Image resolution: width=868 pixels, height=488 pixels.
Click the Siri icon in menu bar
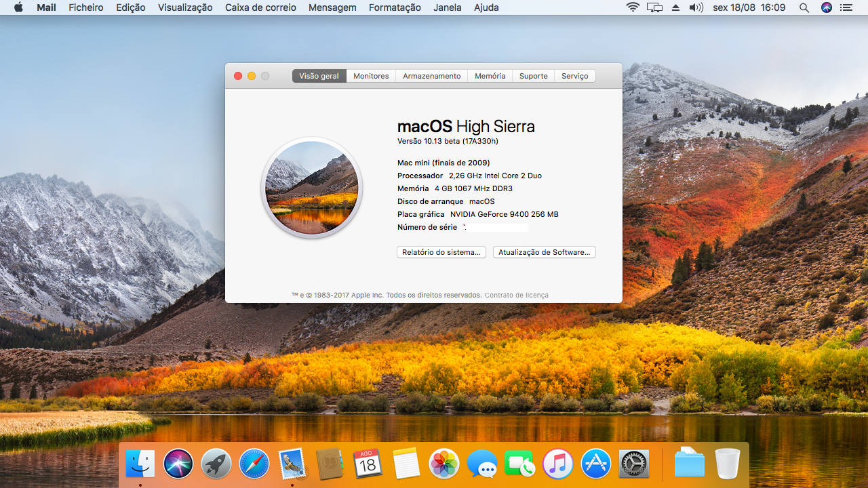pos(826,7)
